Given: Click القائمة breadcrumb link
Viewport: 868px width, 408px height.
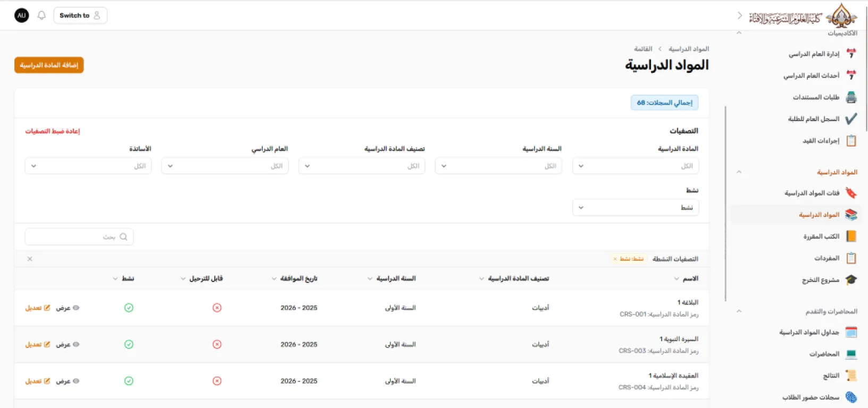Looking at the screenshot, I should (x=643, y=49).
